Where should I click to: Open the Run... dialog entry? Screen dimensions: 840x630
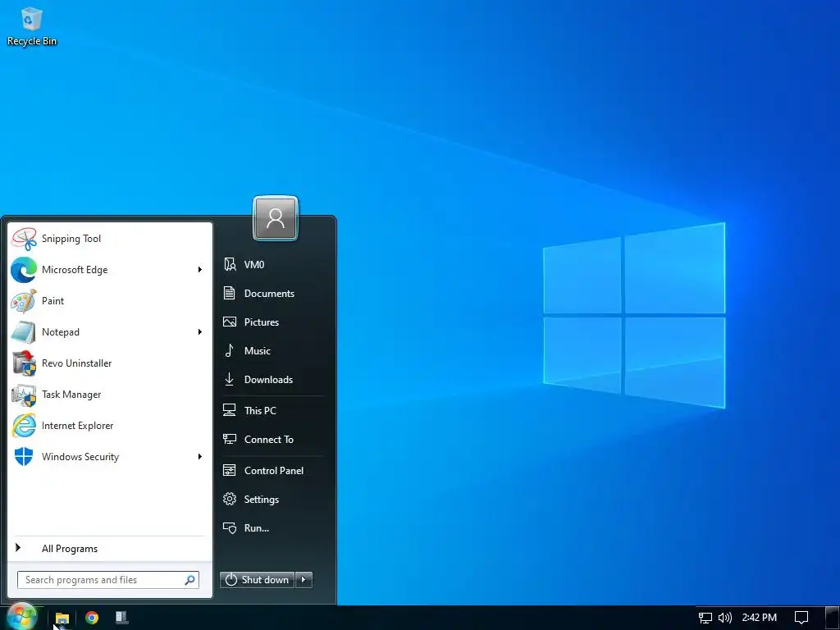[273, 527]
